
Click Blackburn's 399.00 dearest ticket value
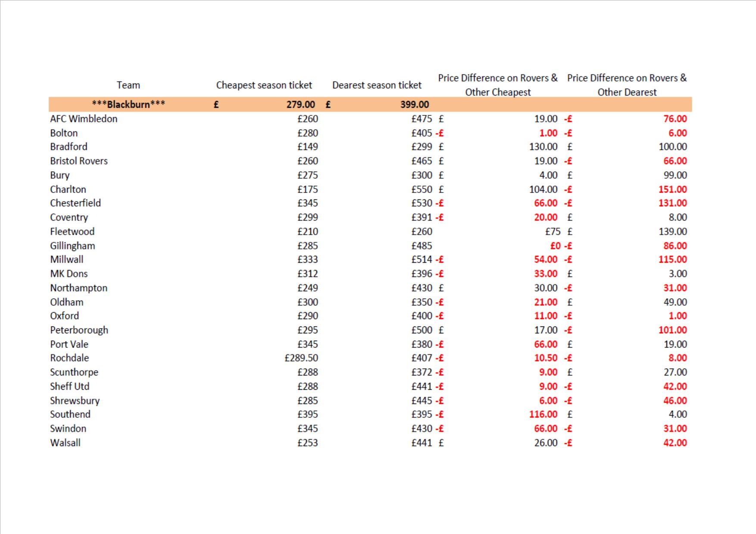click(414, 104)
